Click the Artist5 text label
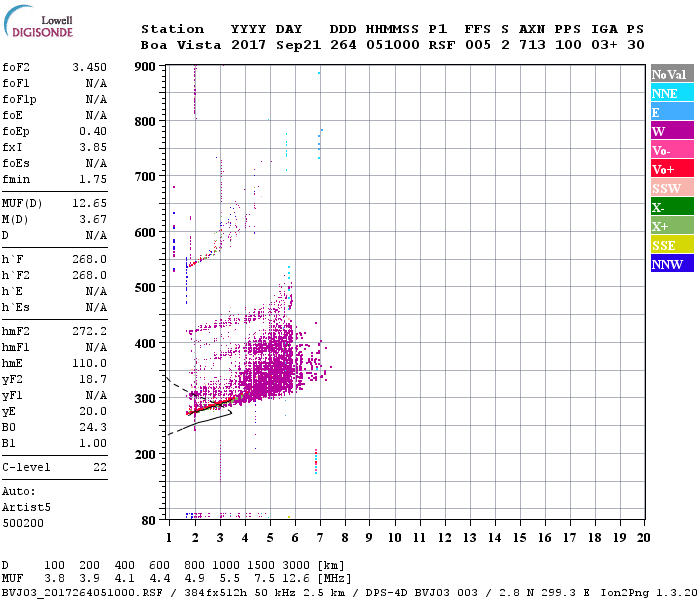 pos(26,508)
